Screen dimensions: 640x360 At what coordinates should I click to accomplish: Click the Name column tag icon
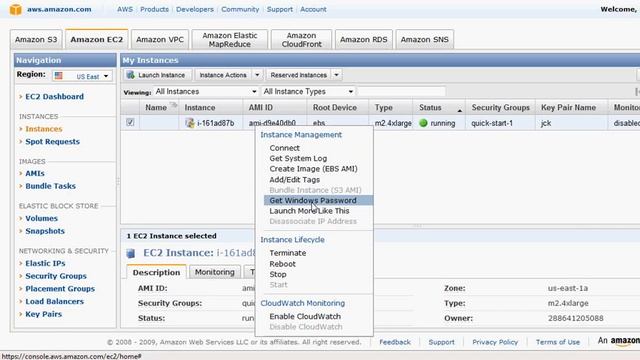pyautogui.click(x=173, y=106)
